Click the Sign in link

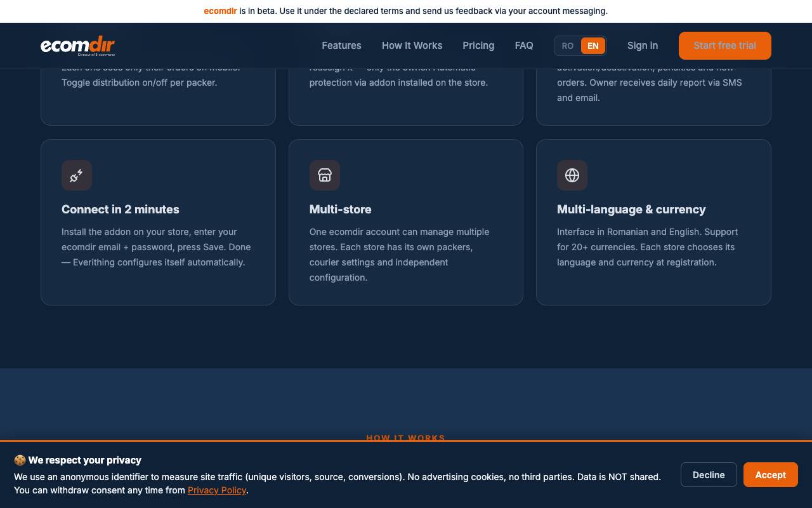pyautogui.click(x=643, y=46)
